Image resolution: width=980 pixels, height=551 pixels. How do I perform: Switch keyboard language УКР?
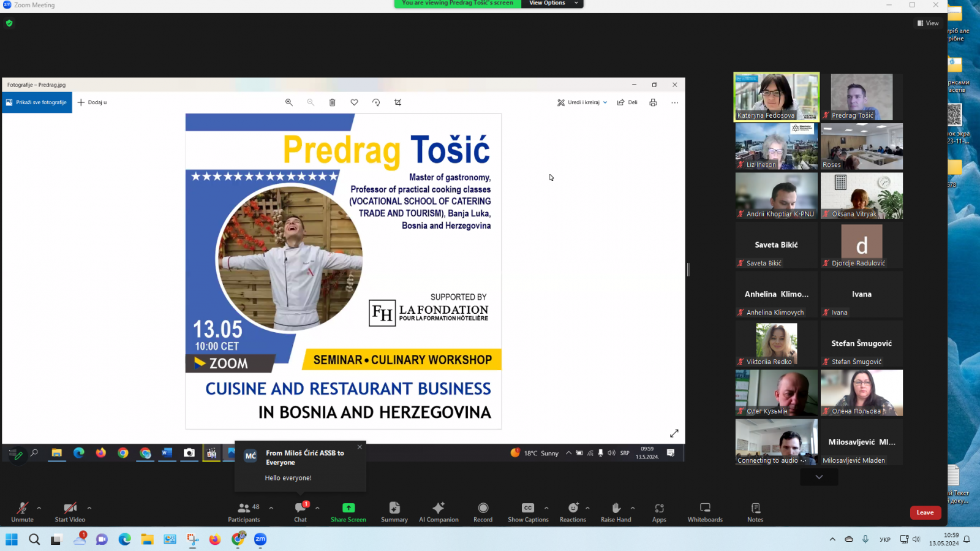point(885,540)
